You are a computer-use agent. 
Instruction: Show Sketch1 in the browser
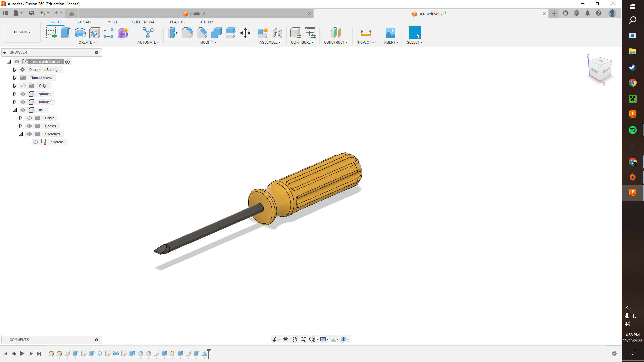35,142
